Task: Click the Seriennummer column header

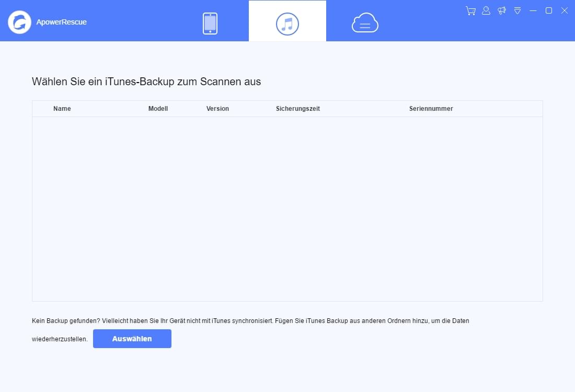Action: click(431, 108)
